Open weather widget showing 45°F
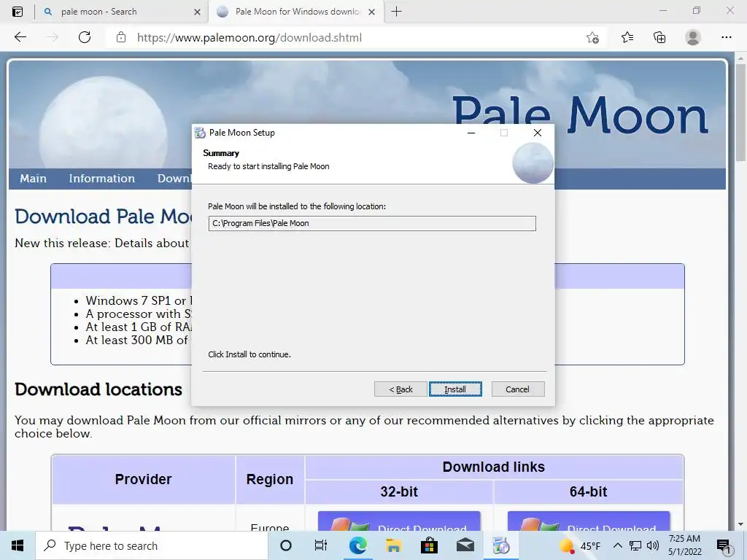747x560 pixels. (x=580, y=545)
